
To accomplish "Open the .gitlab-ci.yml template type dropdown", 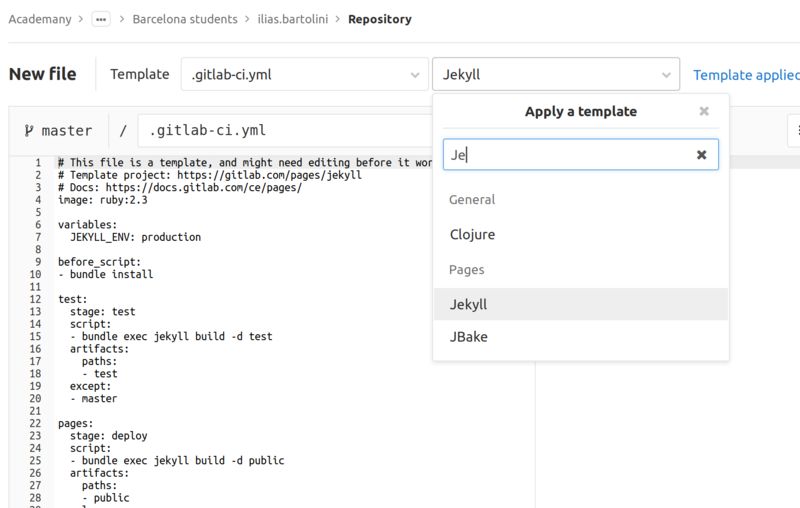I will pyautogui.click(x=304, y=75).
